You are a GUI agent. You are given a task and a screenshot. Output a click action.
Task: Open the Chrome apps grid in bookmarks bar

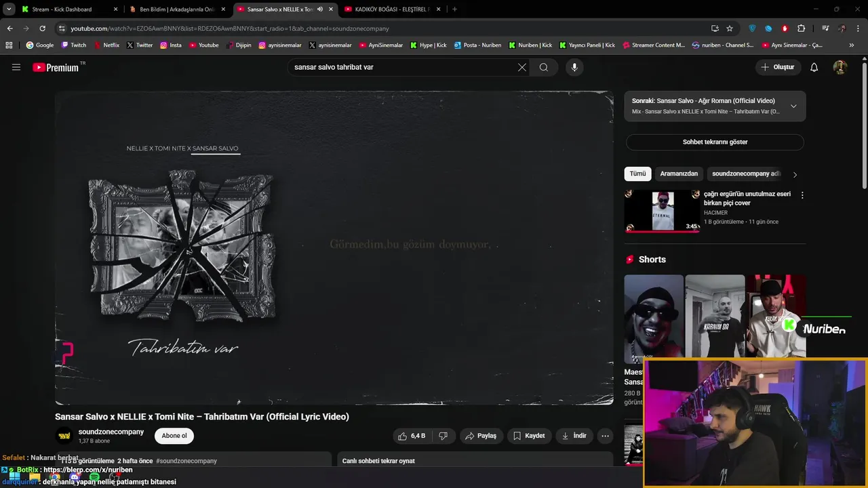(9, 45)
